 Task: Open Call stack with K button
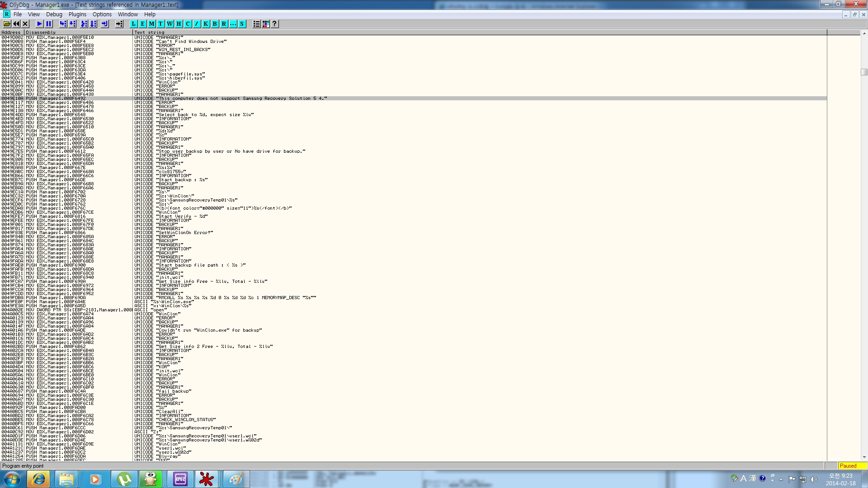tap(206, 24)
